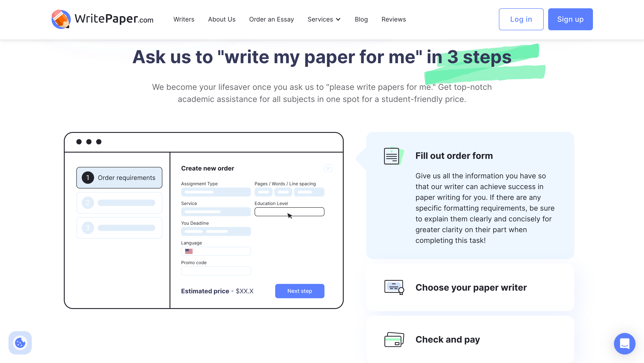Click the WritePaper.com logo icon

(x=62, y=19)
